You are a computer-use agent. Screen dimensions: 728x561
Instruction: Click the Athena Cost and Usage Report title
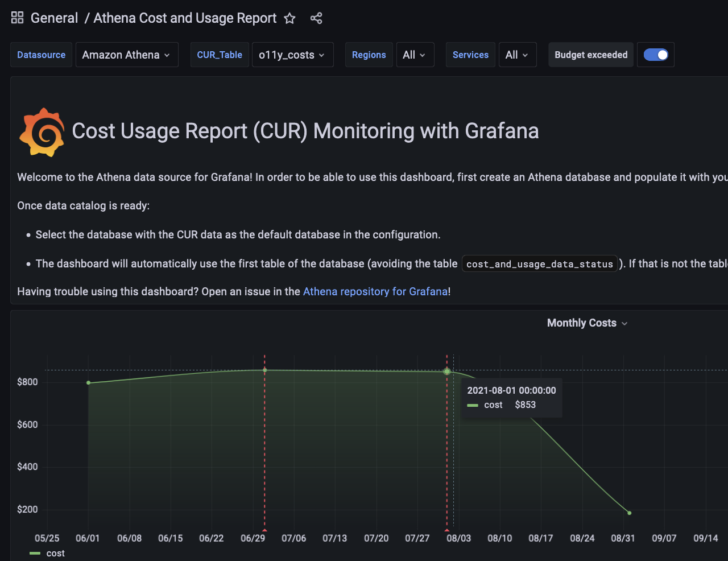pos(185,18)
